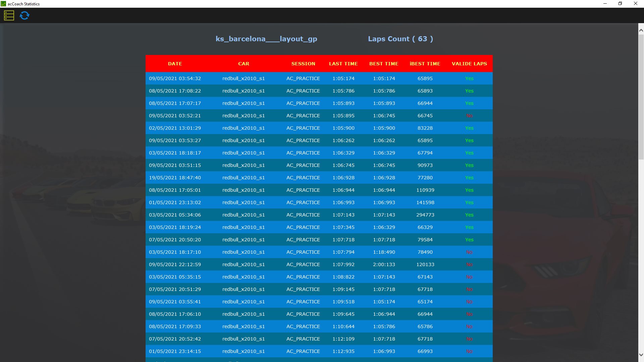Sort by BEST TIME column header
Screen dimensions: 644x362
tap(384, 64)
